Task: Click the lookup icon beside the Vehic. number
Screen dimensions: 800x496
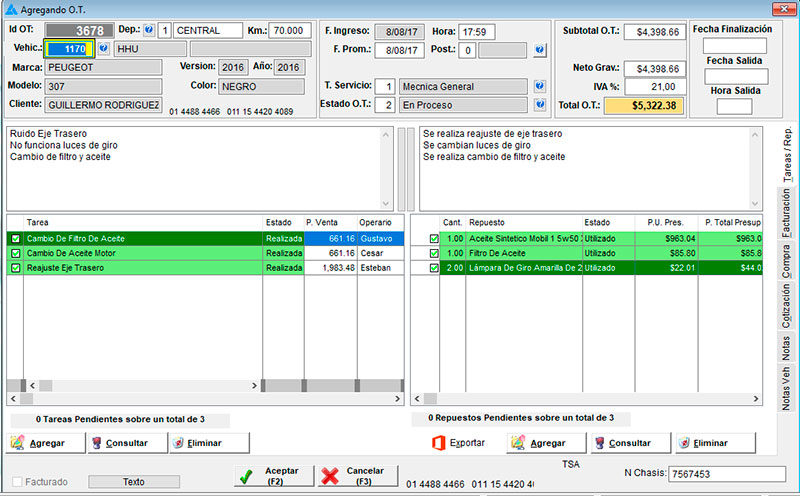Action: [x=103, y=48]
